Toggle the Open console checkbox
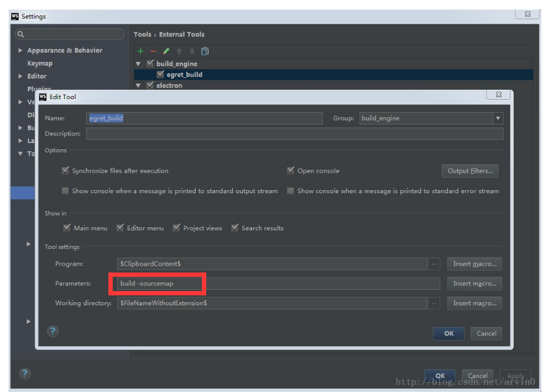This screenshot has height=392, width=547. [x=291, y=170]
